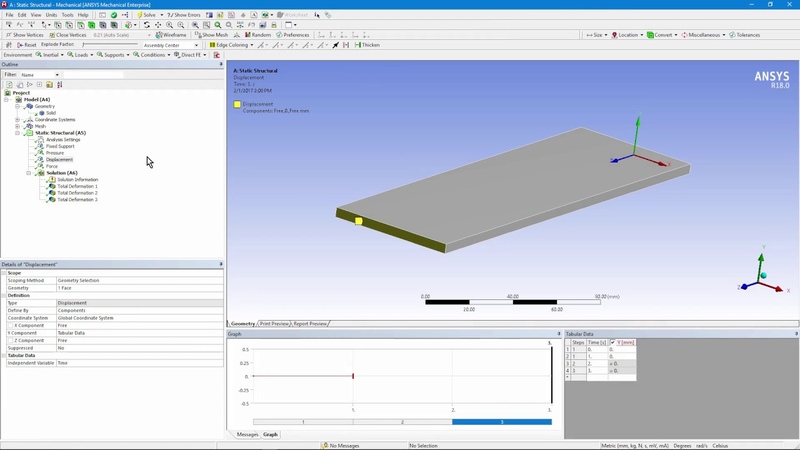
Task: Click the green checkmark icon near Solve
Action: pos(114,15)
